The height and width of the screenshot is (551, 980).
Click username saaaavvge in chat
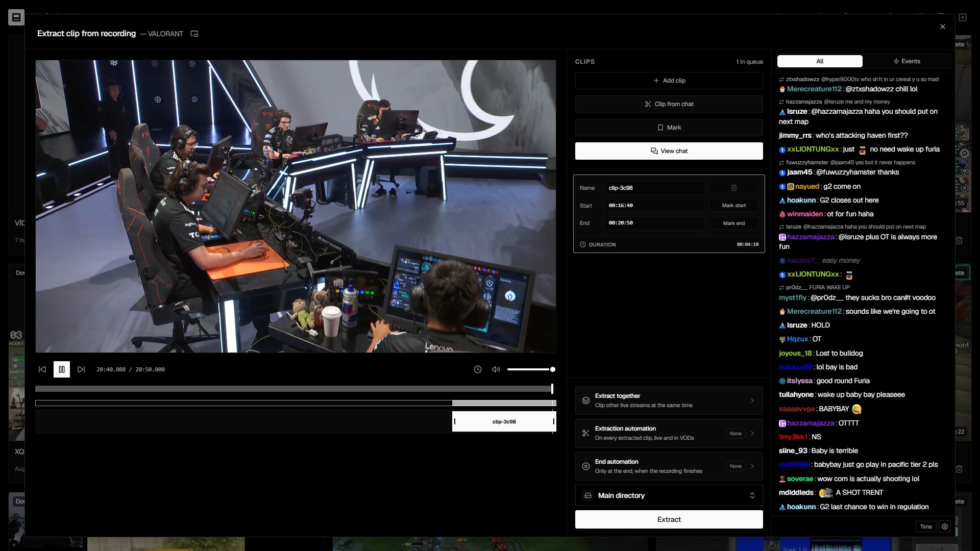tap(797, 409)
